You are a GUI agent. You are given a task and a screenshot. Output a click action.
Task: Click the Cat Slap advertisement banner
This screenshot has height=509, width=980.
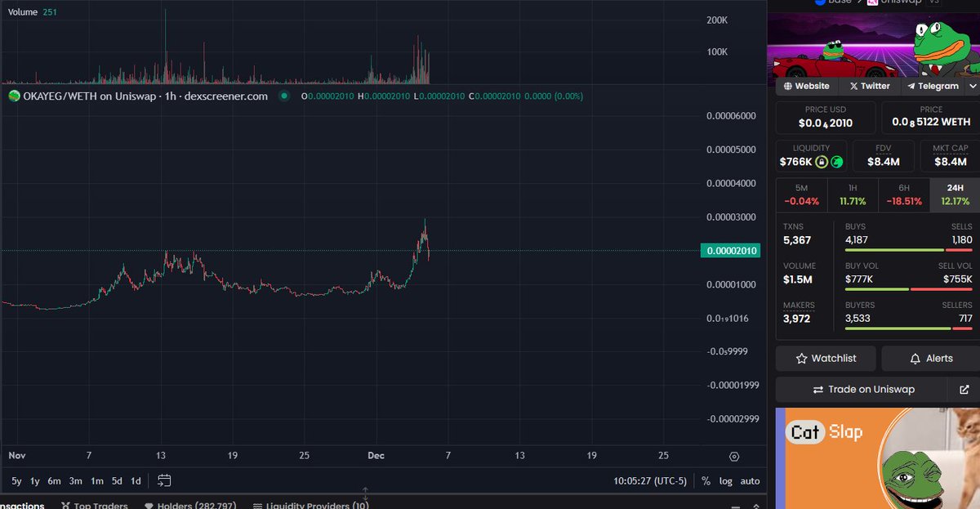[878, 458]
